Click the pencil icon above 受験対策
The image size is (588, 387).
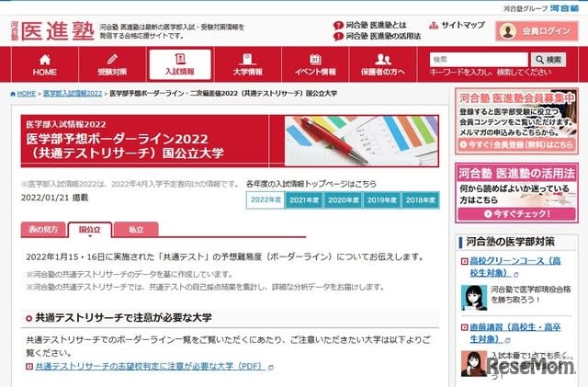112,59
